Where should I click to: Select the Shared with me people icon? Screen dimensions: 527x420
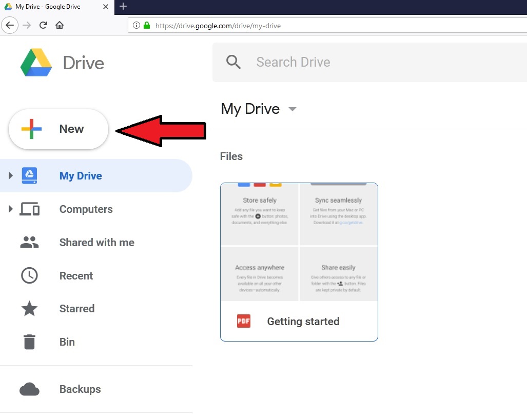[29, 242]
